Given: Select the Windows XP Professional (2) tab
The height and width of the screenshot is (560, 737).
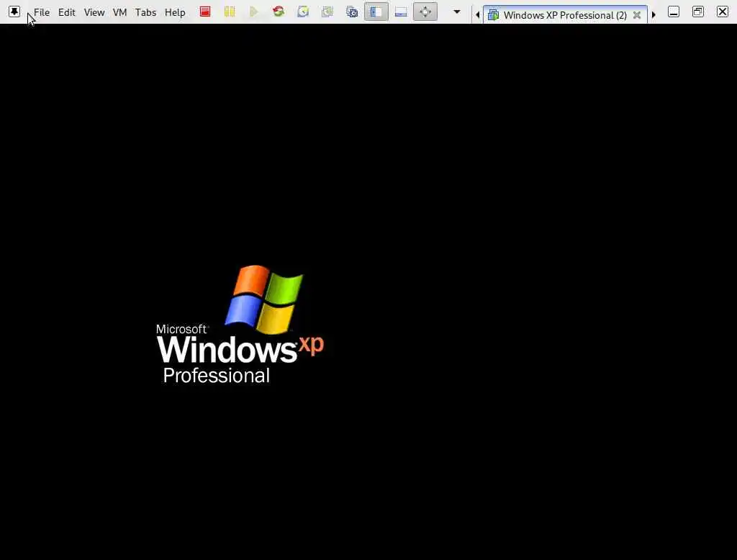Looking at the screenshot, I should [565, 15].
